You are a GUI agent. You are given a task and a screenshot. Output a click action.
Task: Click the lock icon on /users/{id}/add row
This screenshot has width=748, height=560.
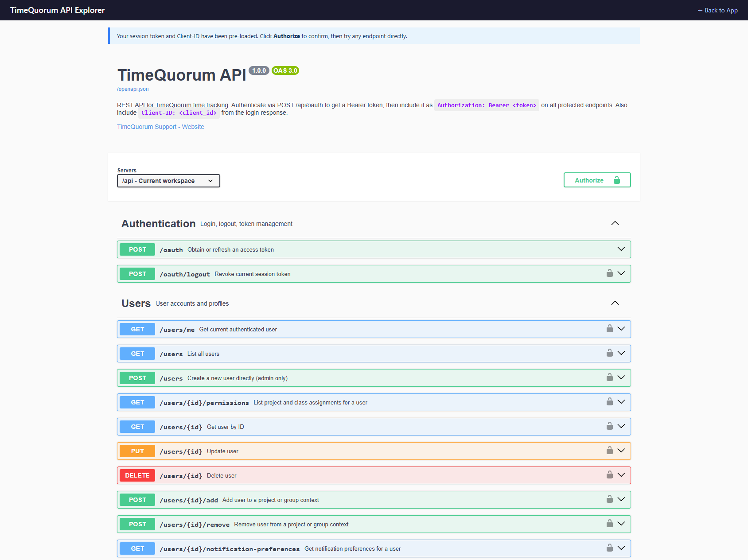610,499
